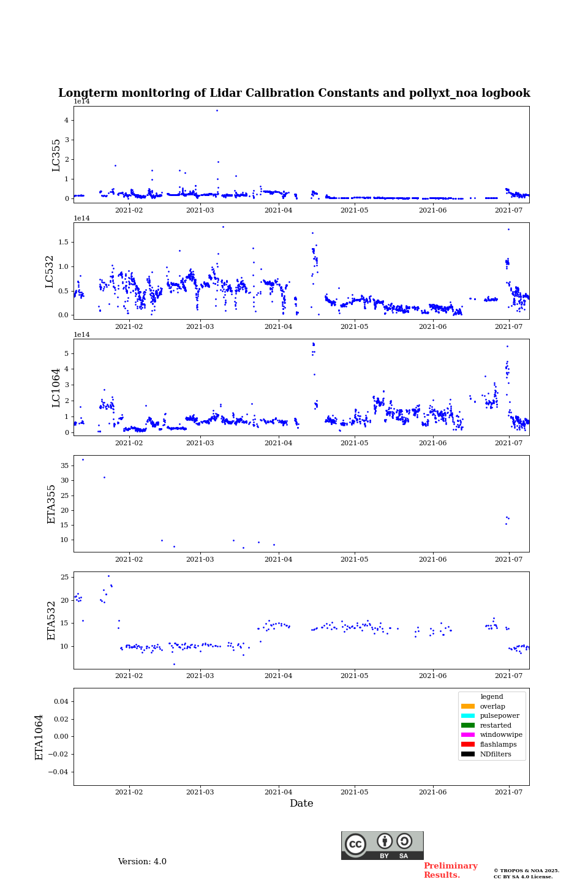The width and height of the screenshot is (588, 882).
Task: Click the 'legend' title in legend box
Action: pos(492,697)
